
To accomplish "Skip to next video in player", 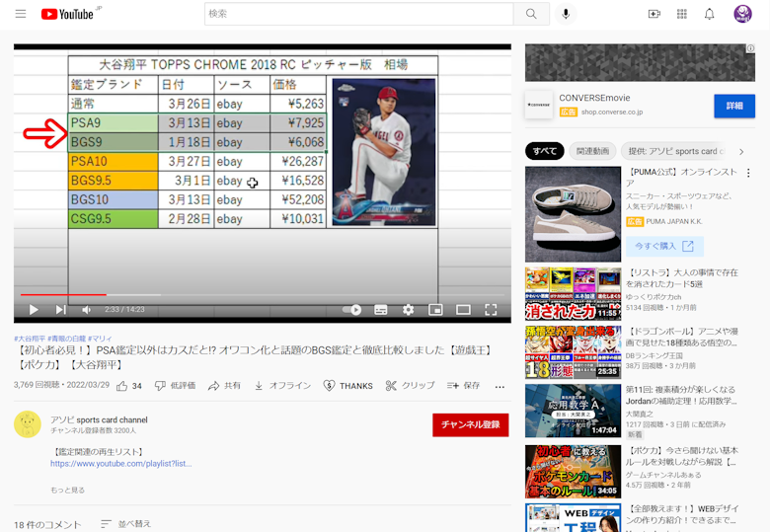I will 61,310.
